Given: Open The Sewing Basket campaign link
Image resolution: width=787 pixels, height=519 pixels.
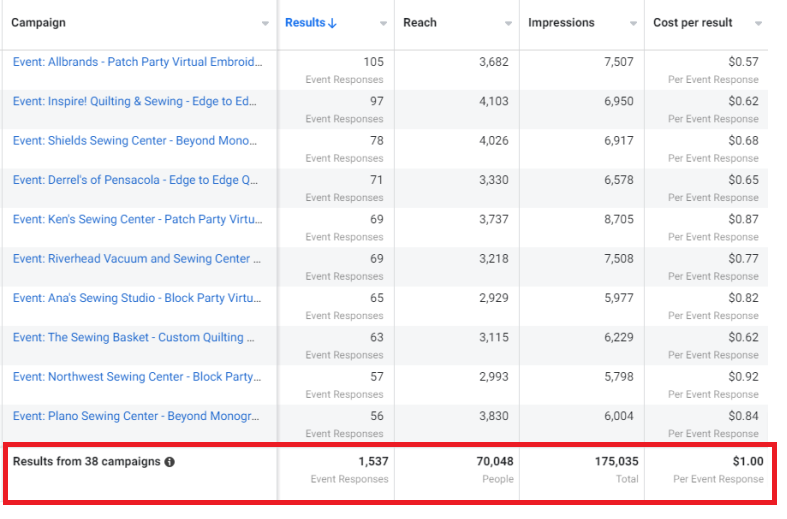Looking at the screenshot, I should tap(137, 338).
